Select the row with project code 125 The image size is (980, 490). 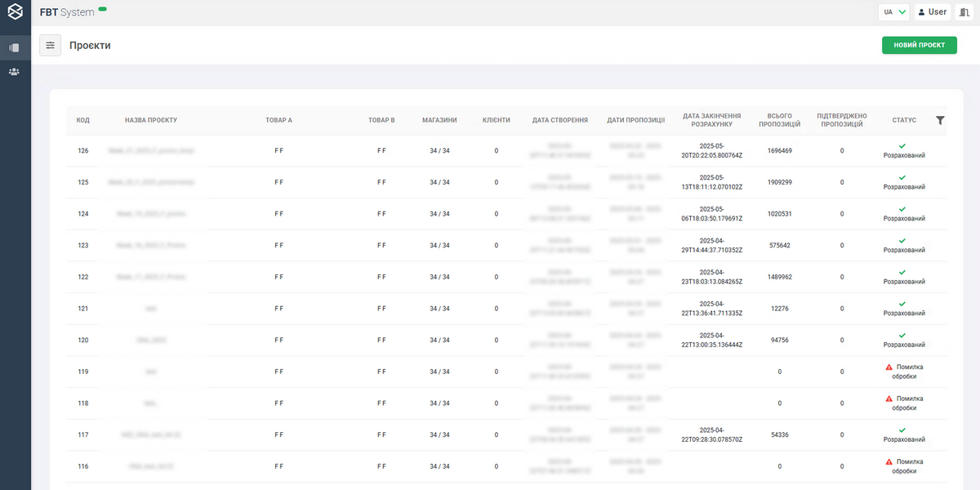(83, 182)
